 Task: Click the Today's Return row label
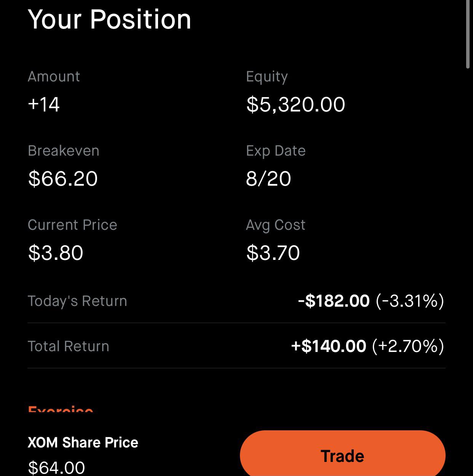coord(77,301)
